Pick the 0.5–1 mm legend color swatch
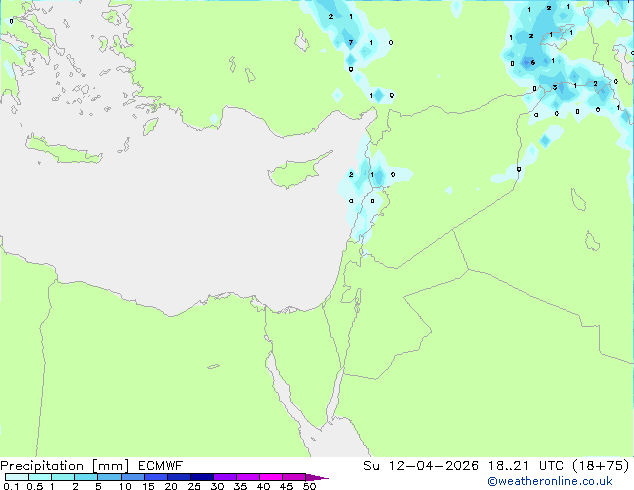This screenshot has height=490, width=634. tap(40, 477)
